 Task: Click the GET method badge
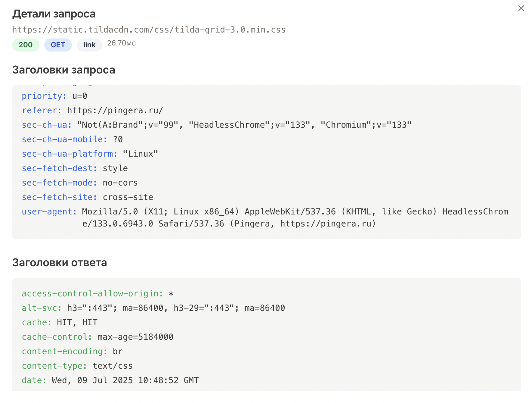tap(58, 45)
